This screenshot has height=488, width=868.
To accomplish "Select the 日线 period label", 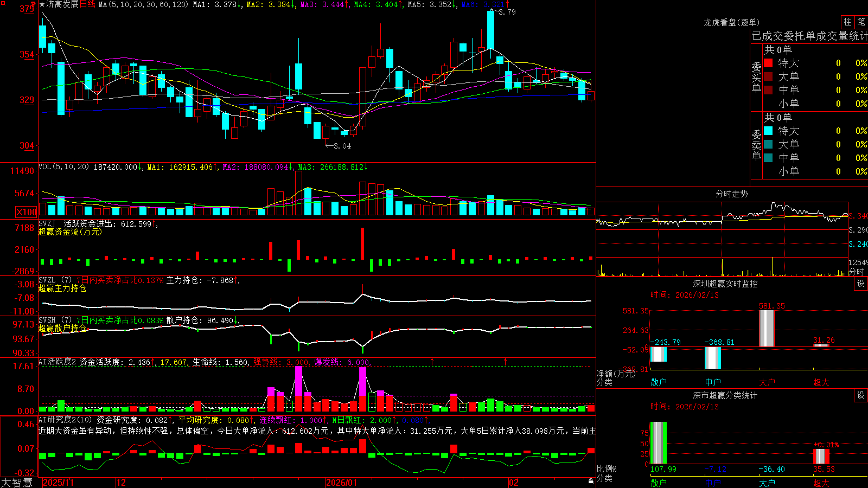I will 87,4.
